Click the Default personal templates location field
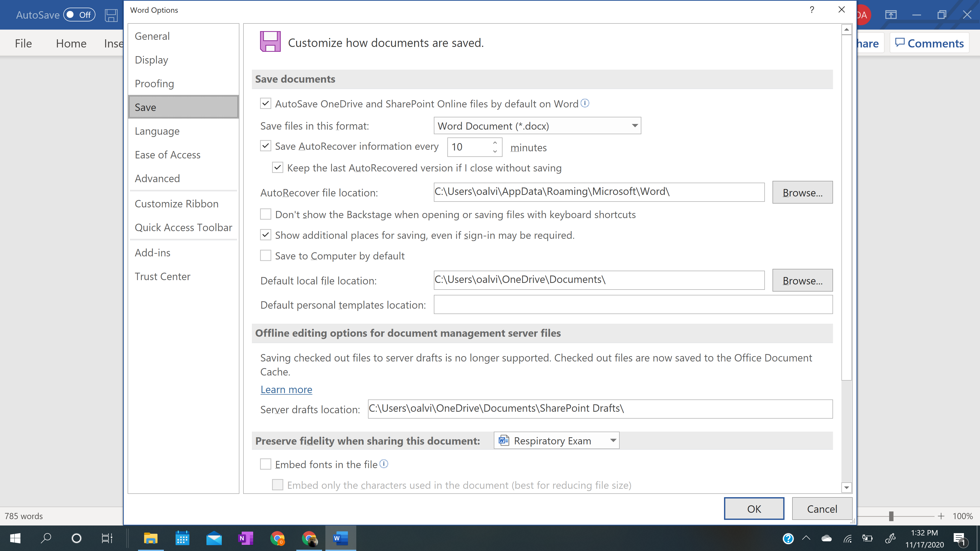The image size is (980, 551). [633, 305]
